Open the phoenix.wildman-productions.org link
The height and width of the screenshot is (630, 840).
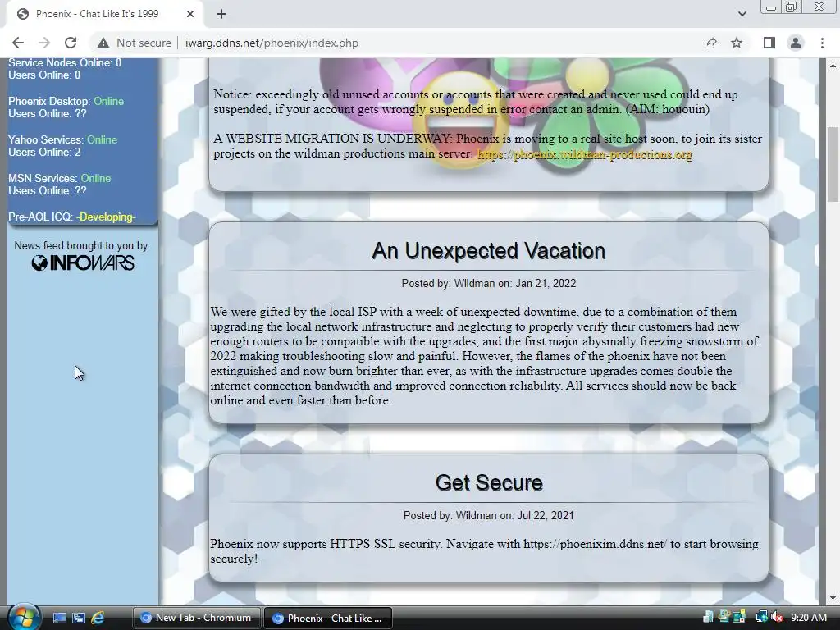coord(584,154)
